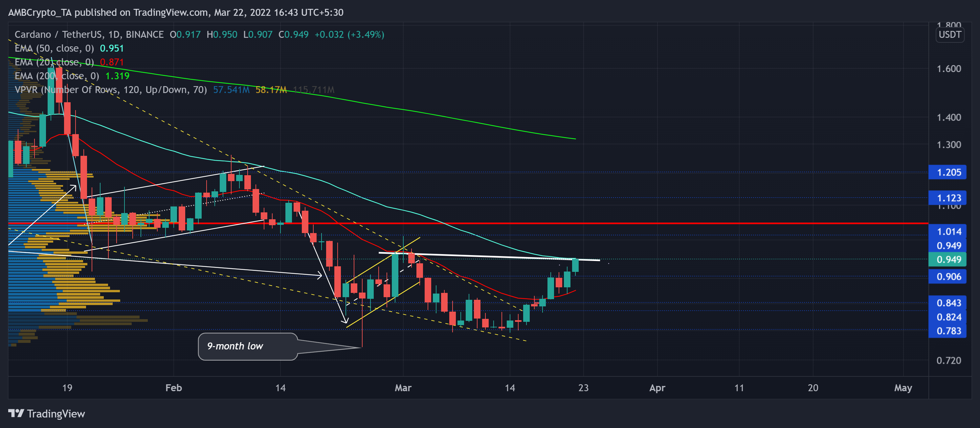
Task: Click the TradingView wordmark
Action: click(x=56, y=414)
